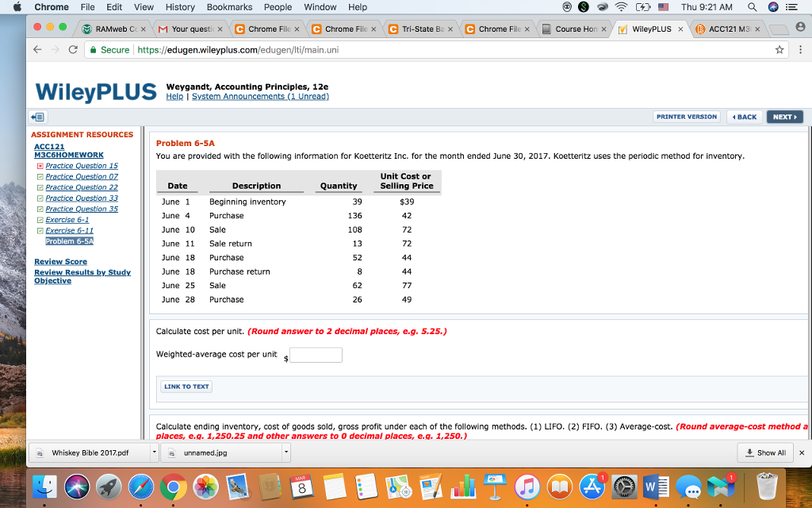The width and height of the screenshot is (812, 508).
Task: Open Chrome's three-dot menu
Action: pos(801,50)
